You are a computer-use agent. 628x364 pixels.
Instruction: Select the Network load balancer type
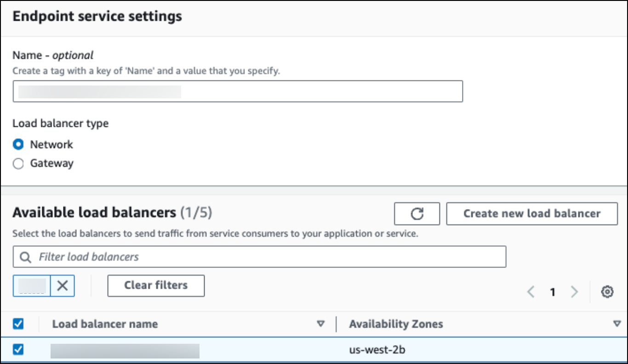[18, 145]
